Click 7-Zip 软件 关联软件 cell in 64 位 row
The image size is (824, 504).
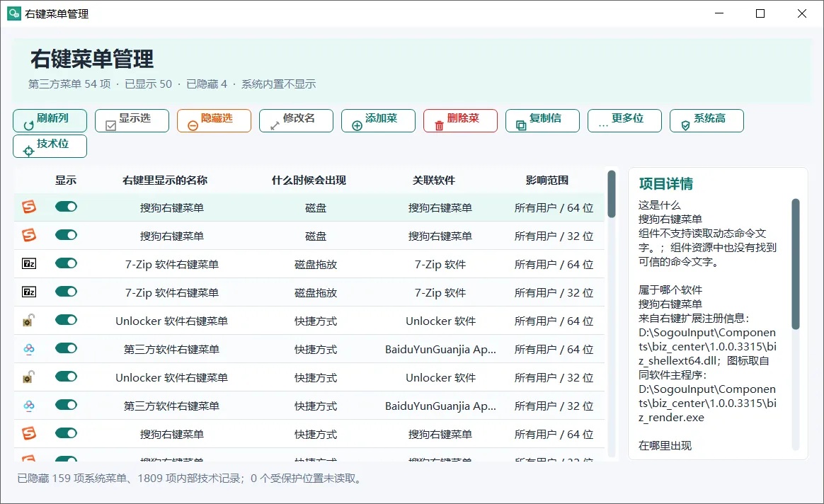click(x=440, y=265)
